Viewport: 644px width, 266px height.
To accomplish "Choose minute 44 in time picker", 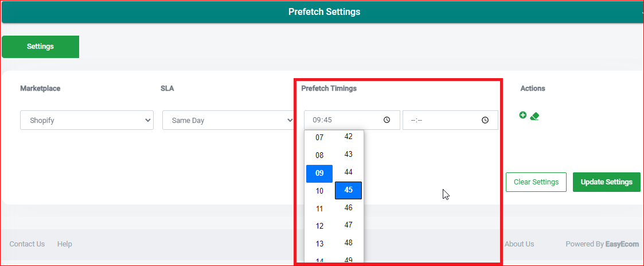I will tap(348, 172).
